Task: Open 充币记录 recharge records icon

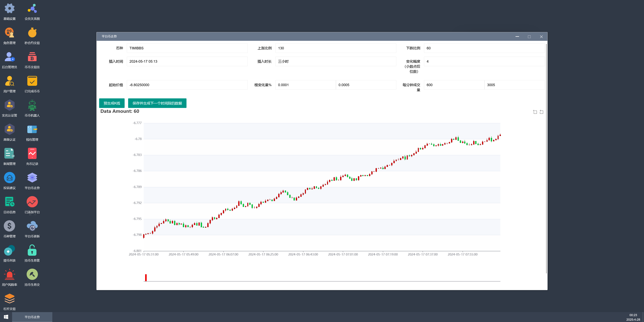Action: pos(32,154)
